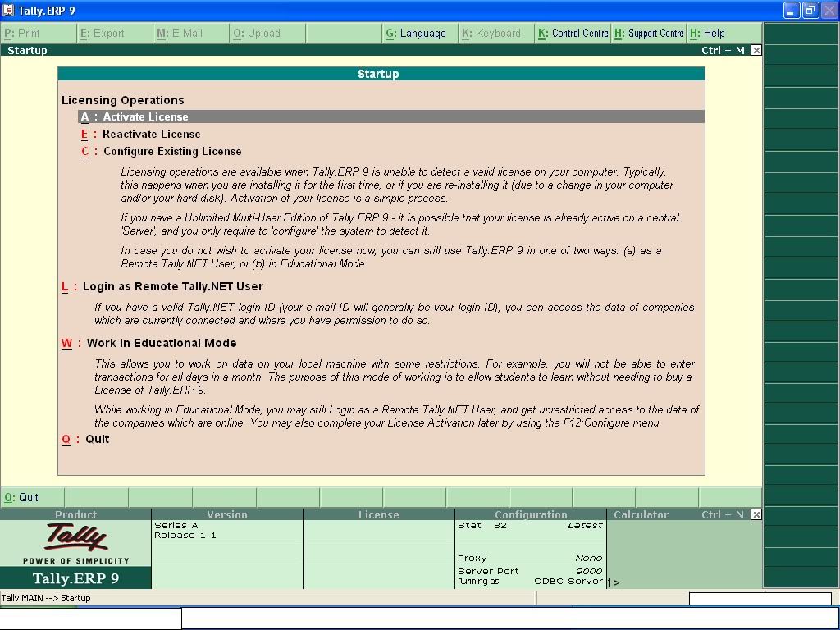Click the License panel header
Image resolution: width=840 pixels, height=630 pixels.
click(x=379, y=514)
